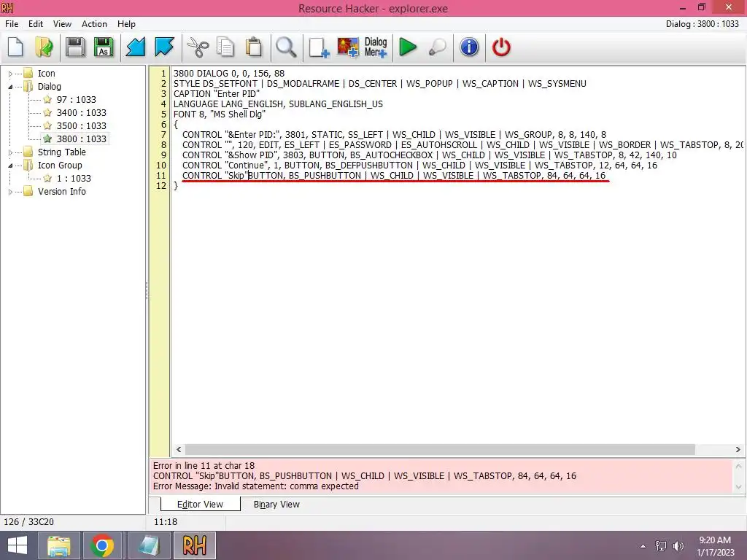Open the Help menu
The width and height of the screenshot is (747, 560).
click(127, 24)
